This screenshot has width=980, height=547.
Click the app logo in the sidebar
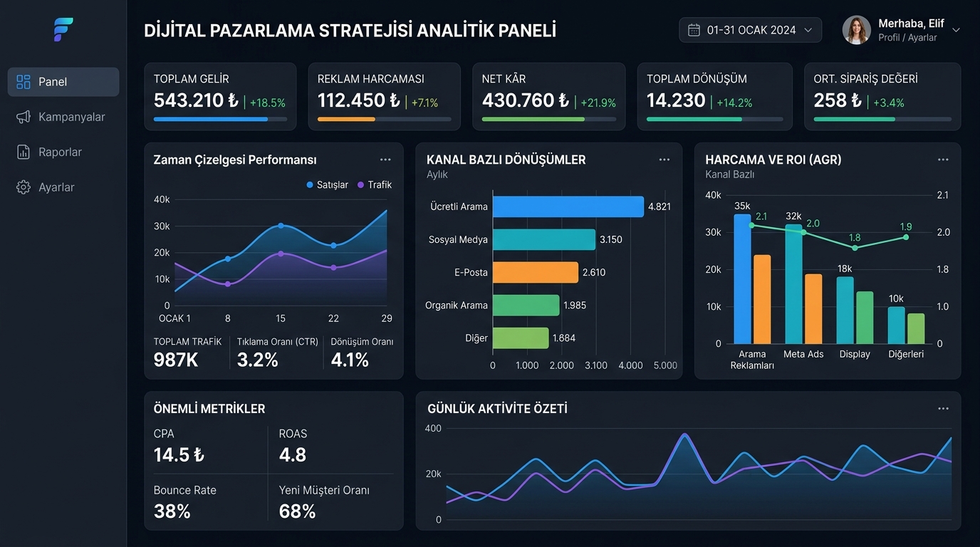point(63,29)
